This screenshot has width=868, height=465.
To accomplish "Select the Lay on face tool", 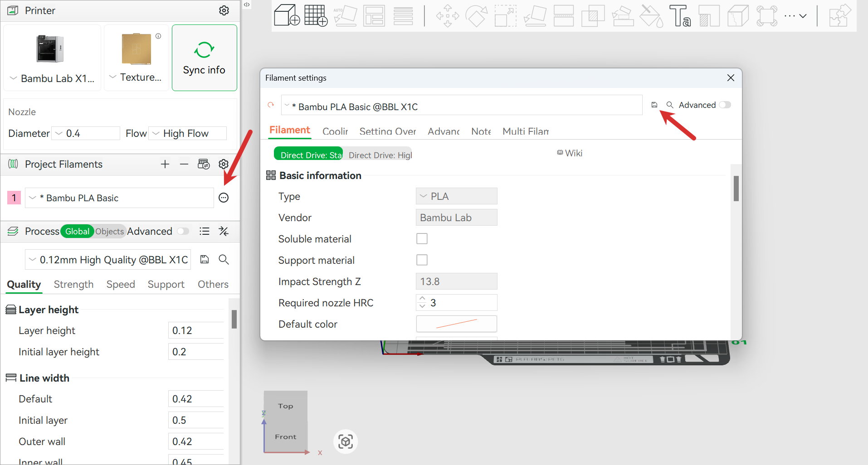I will coord(535,15).
